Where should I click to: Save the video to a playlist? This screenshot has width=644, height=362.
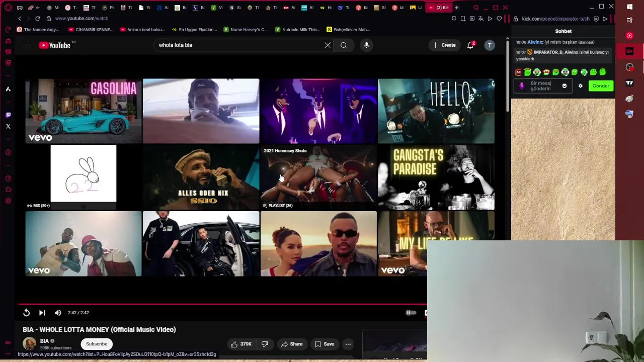point(325,344)
